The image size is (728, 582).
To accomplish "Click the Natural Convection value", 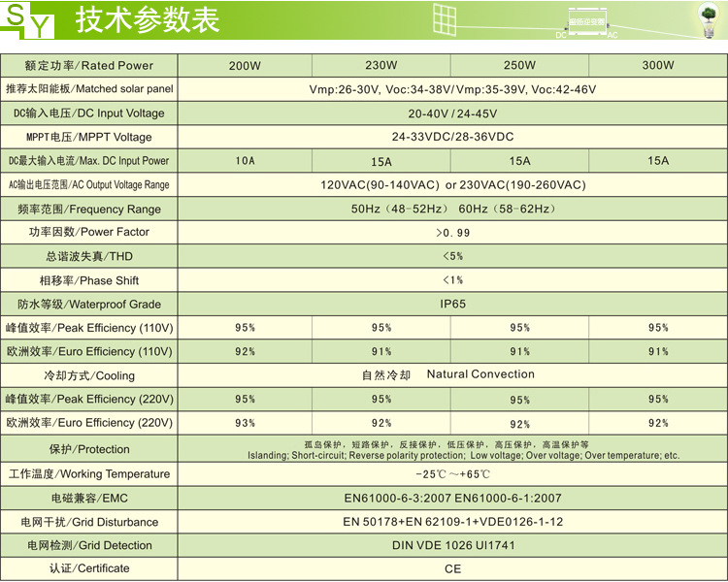I will [x=480, y=374].
